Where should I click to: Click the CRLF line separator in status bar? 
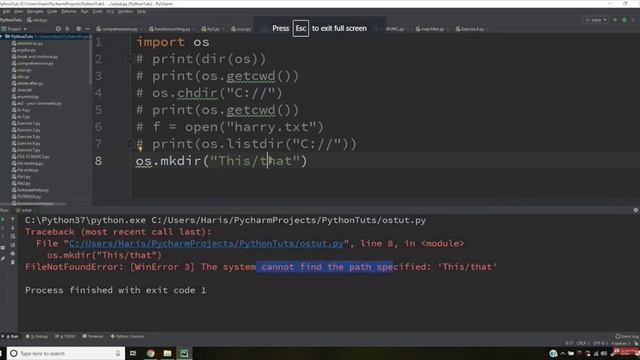pos(582,343)
